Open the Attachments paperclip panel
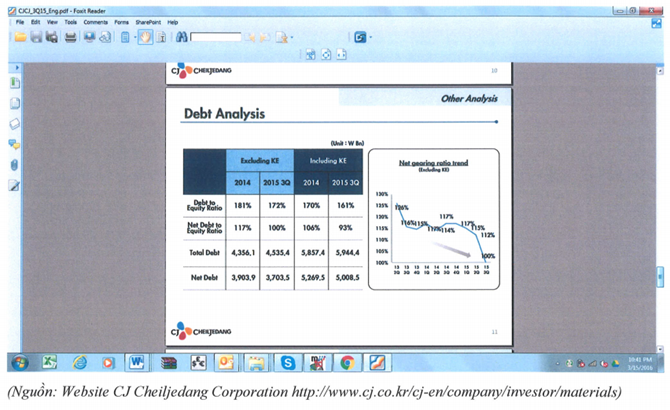 [14, 164]
